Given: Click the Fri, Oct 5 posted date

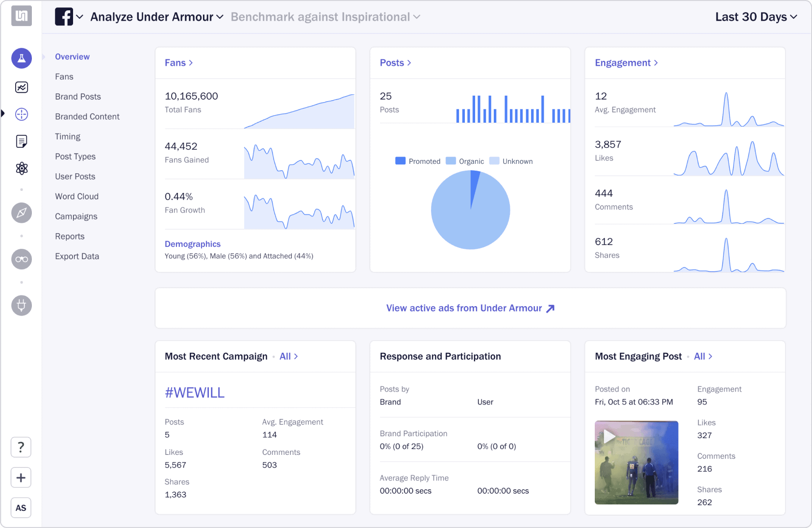Looking at the screenshot, I should [x=634, y=402].
